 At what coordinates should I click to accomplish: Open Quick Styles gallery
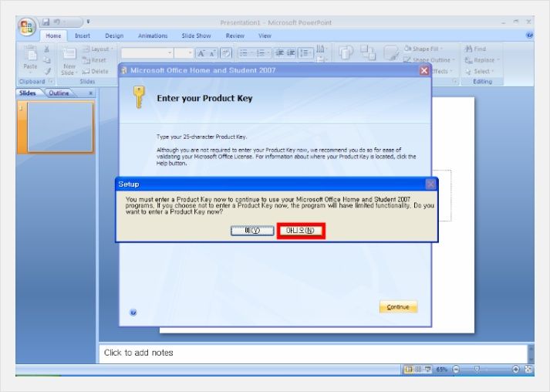(x=391, y=53)
